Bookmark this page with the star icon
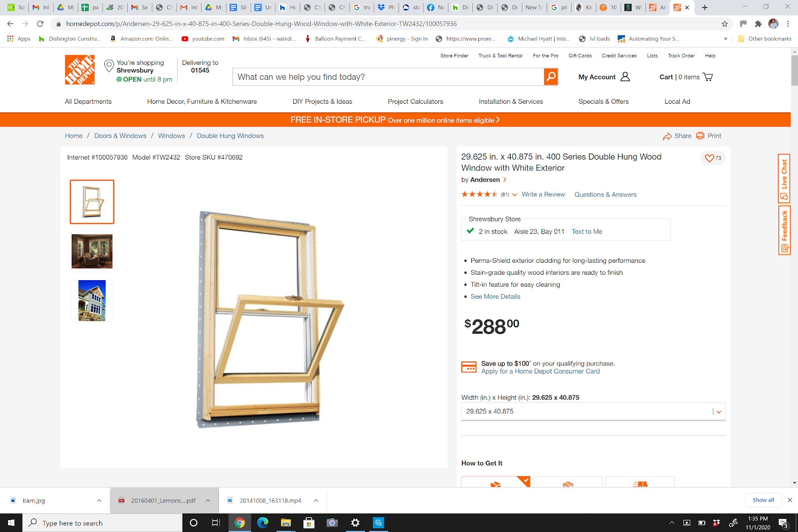Image resolution: width=798 pixels, height=532 pixels. [x=725, y=23]
